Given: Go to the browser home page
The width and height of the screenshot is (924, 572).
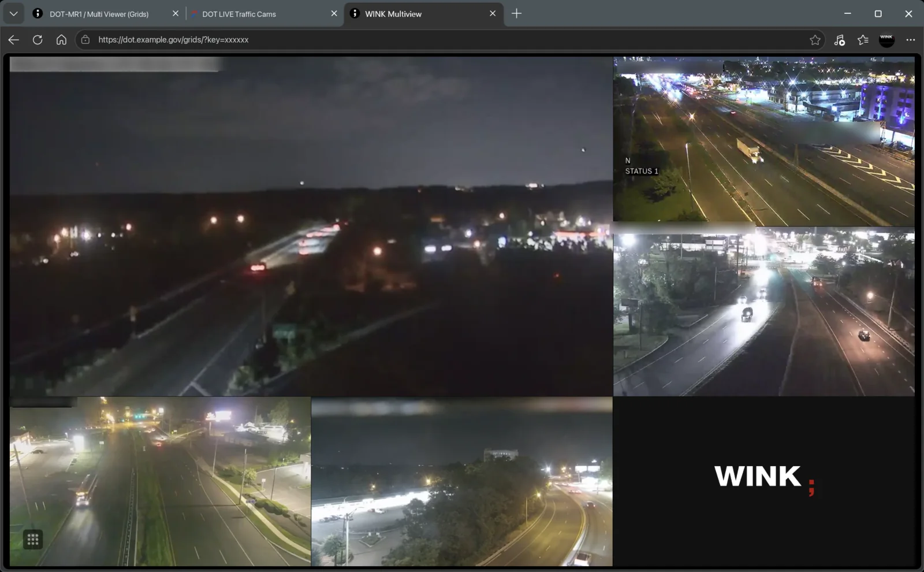Looking at the screenshot, I should point(61,40).
